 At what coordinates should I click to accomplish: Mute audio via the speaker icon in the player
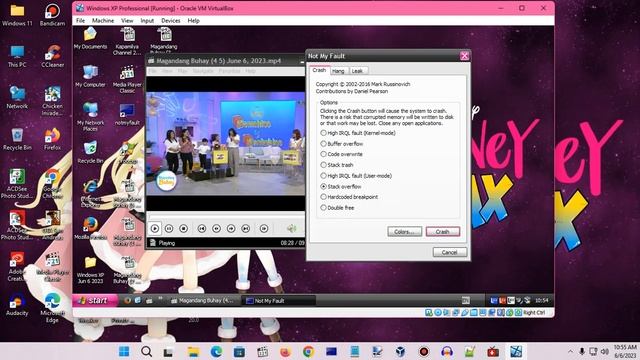pos(291,229)
